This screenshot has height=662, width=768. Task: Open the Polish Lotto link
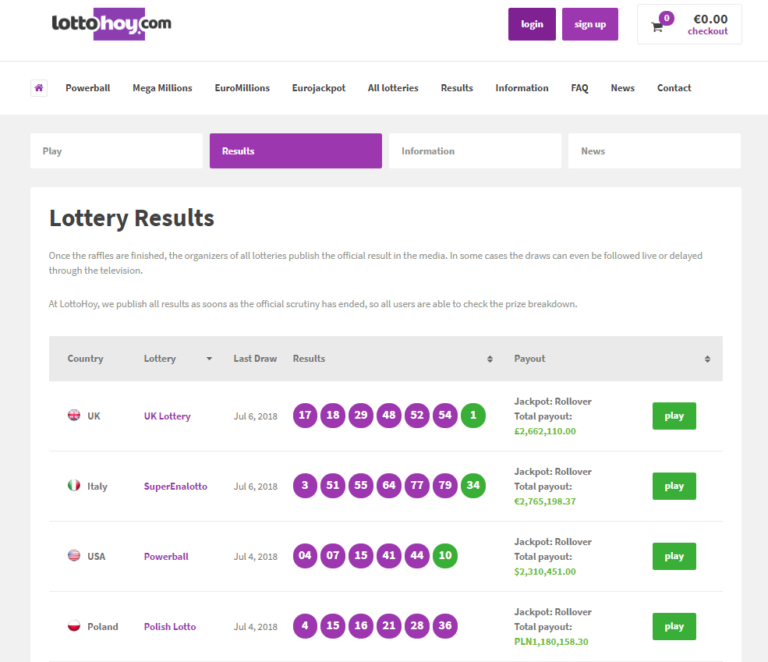[x=170, y=627]
